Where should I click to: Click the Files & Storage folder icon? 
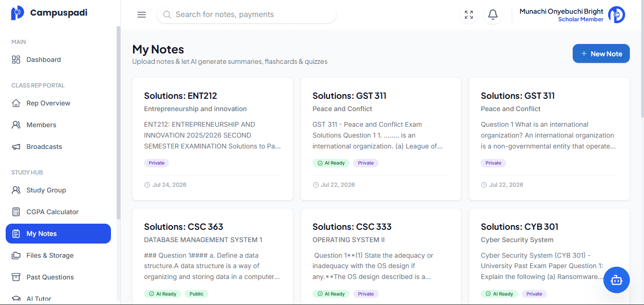click(16, 255)
